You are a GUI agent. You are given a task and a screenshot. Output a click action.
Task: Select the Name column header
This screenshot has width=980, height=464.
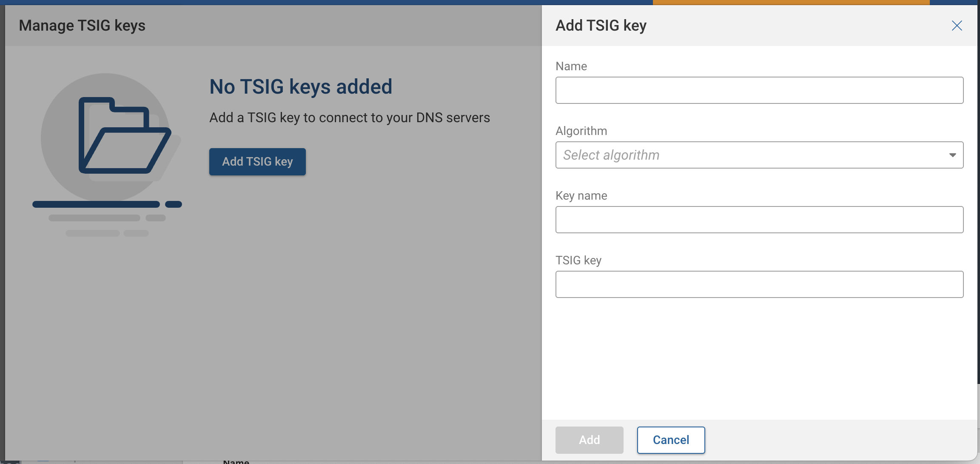[x=237, y=461]
